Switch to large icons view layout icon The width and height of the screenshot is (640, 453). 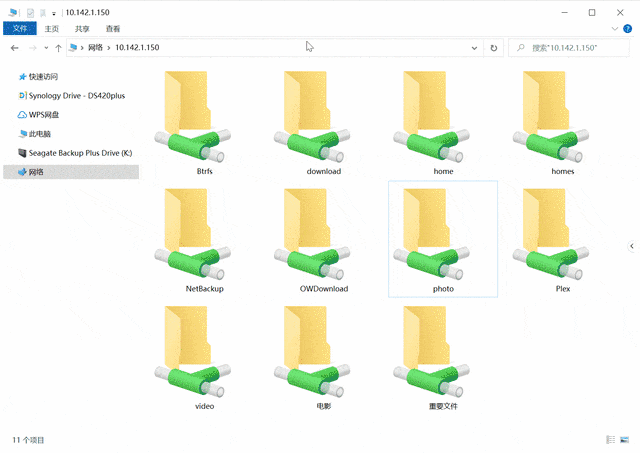(624, 440)
